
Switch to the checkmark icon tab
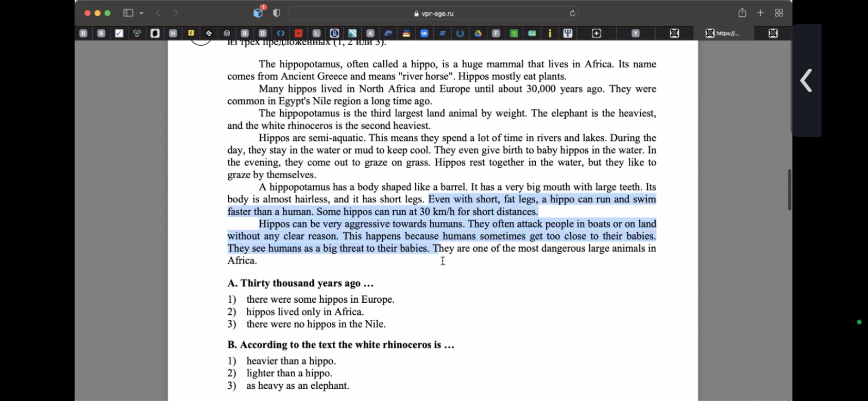tap(119, 33)
